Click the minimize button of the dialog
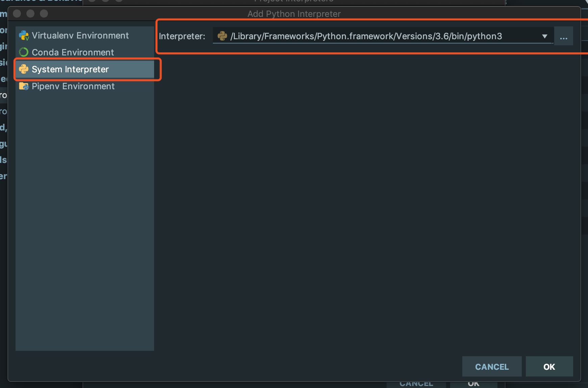Screen dimensions: 588x388 click(x=30, y=14)
